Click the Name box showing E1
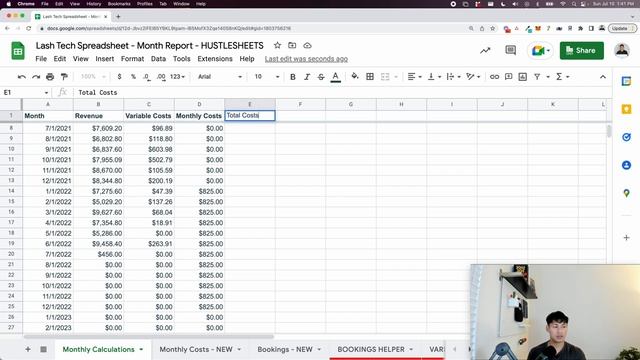This screenshot has height=360, width=640. point(25,93)
